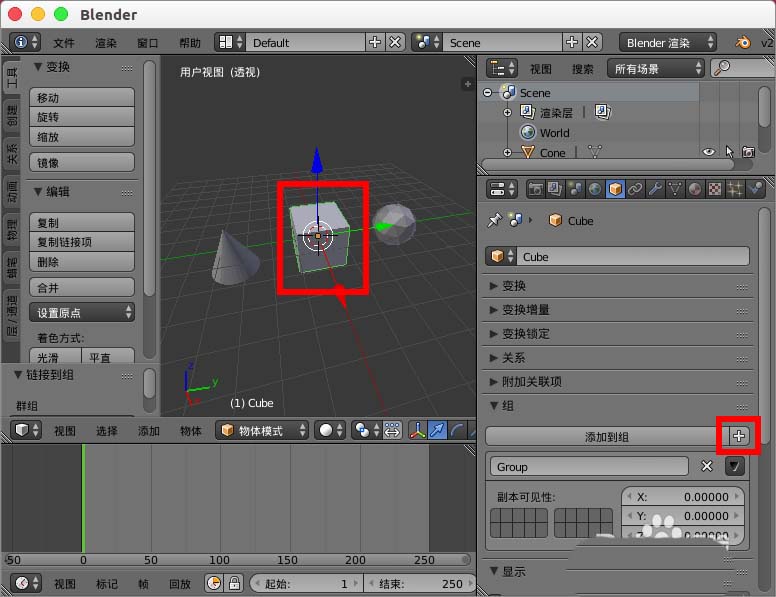
Task: Open the Texture tab (checkerboard icon)
Action: click(715, 189)
